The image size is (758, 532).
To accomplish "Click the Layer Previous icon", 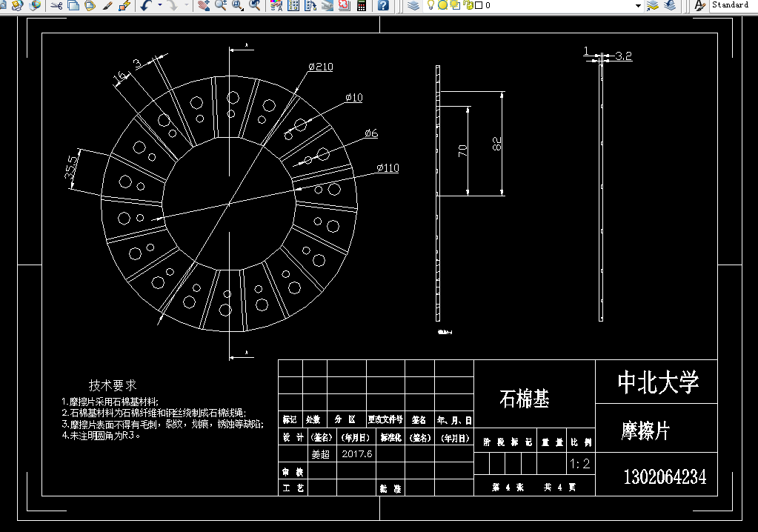I will 670,5.
